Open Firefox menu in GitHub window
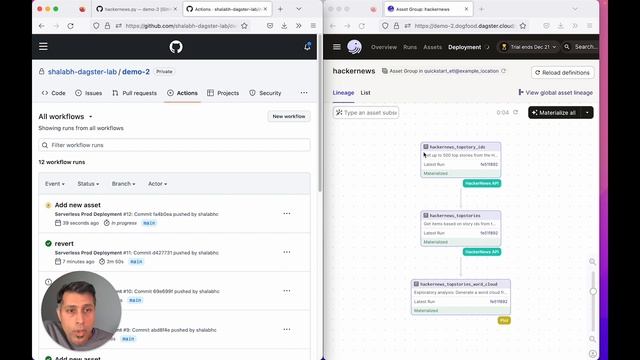This screenshot has width=640, height=360. click(x=313, y=26)
